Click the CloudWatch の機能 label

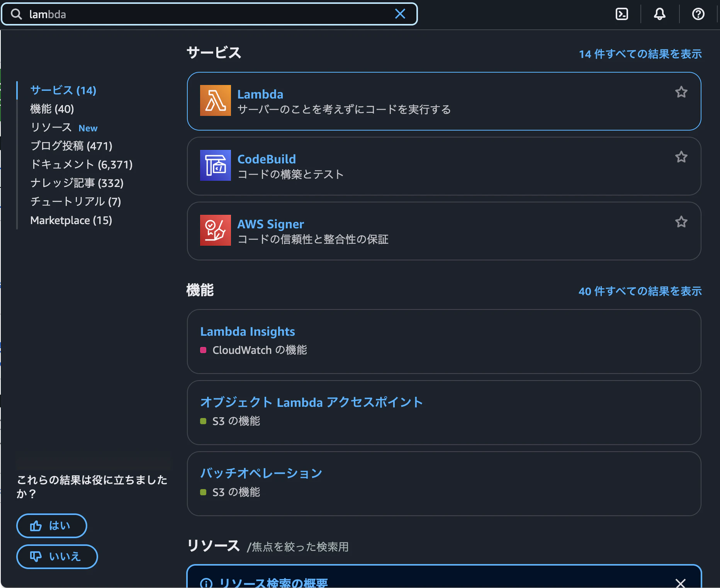click(x=260, y=350)
